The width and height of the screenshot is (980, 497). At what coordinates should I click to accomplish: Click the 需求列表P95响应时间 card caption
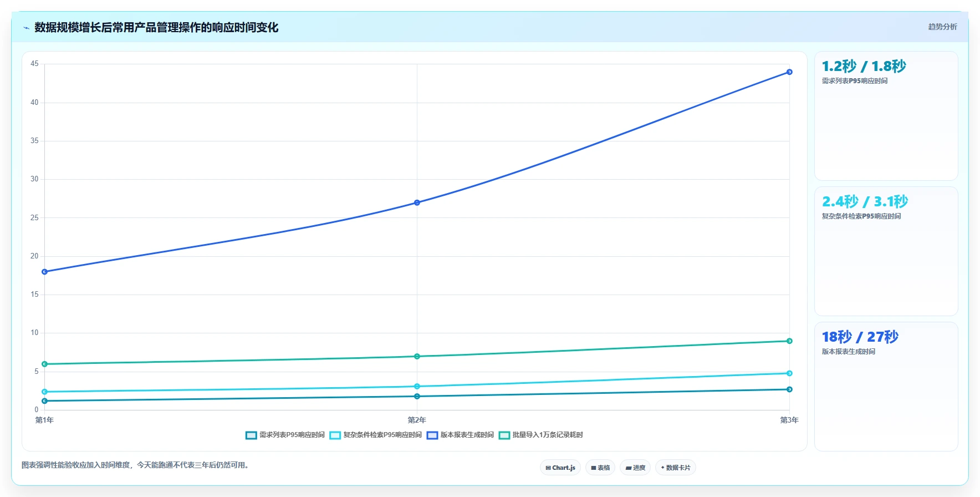point(855,81)
